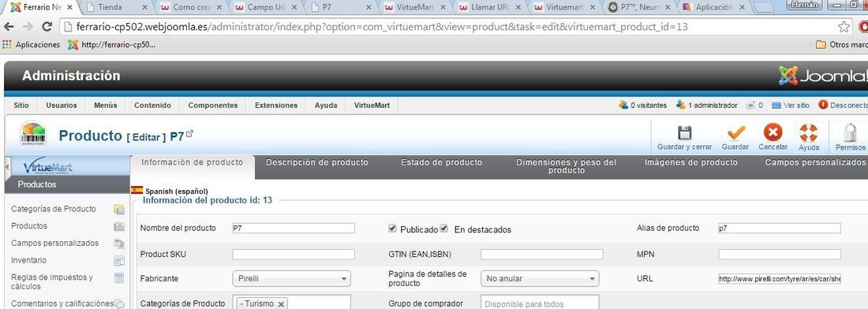Click the browser reload icon
Viewport: 868px width, 309px height.
point(47,27)
